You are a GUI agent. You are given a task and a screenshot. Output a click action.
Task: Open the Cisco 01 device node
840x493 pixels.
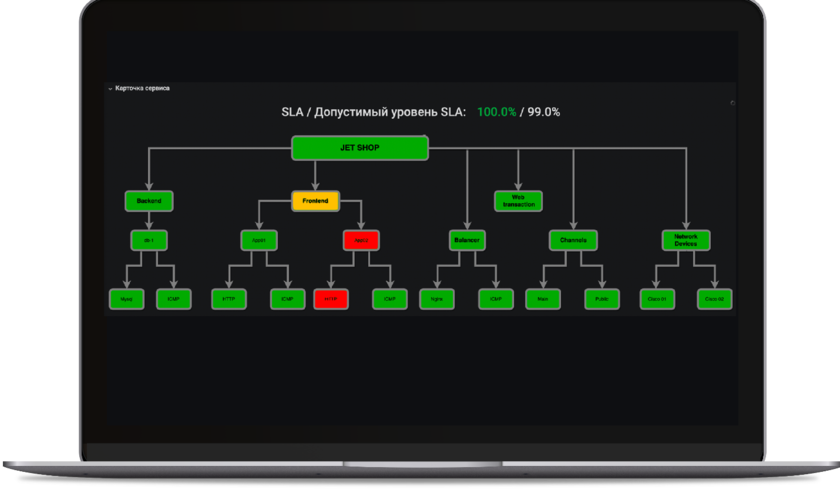657,298
